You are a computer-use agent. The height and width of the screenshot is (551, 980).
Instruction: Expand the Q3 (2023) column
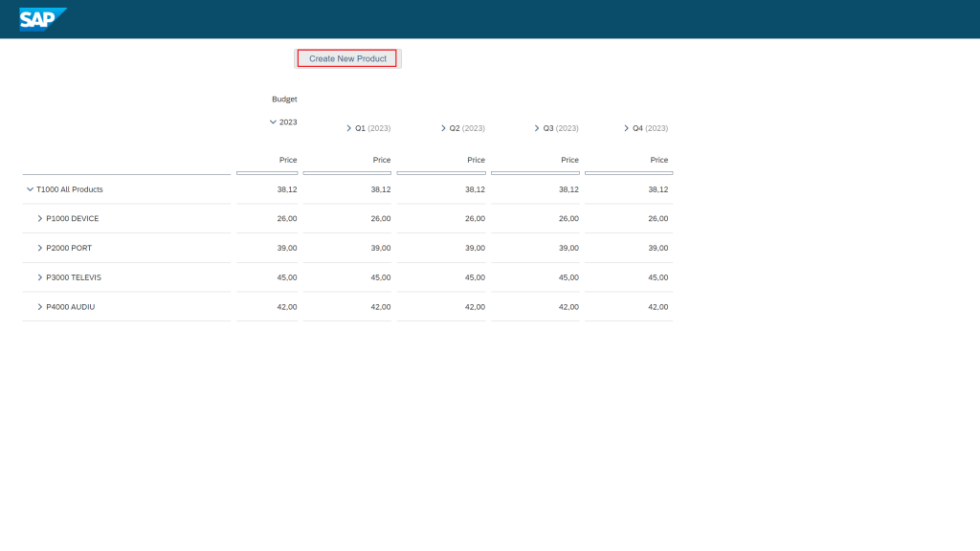coord(537,128)
